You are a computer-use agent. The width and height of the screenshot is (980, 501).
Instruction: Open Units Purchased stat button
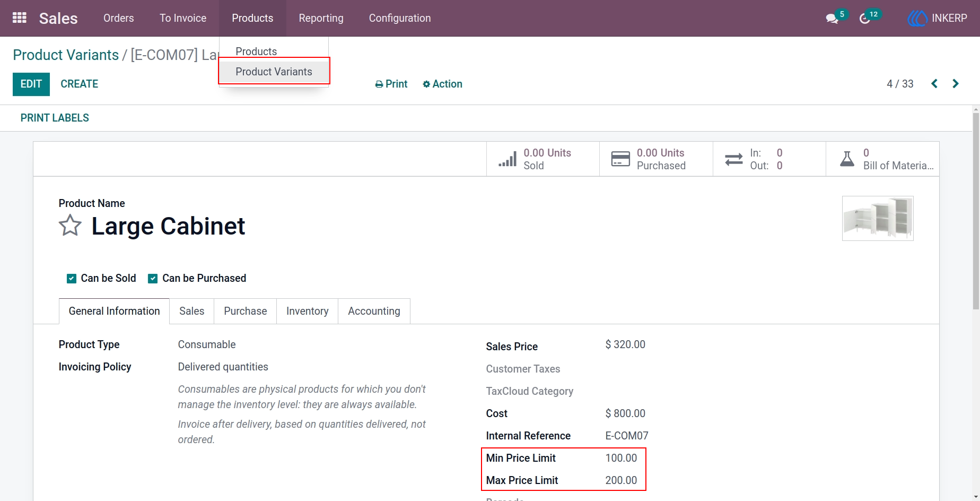point(656,159)
